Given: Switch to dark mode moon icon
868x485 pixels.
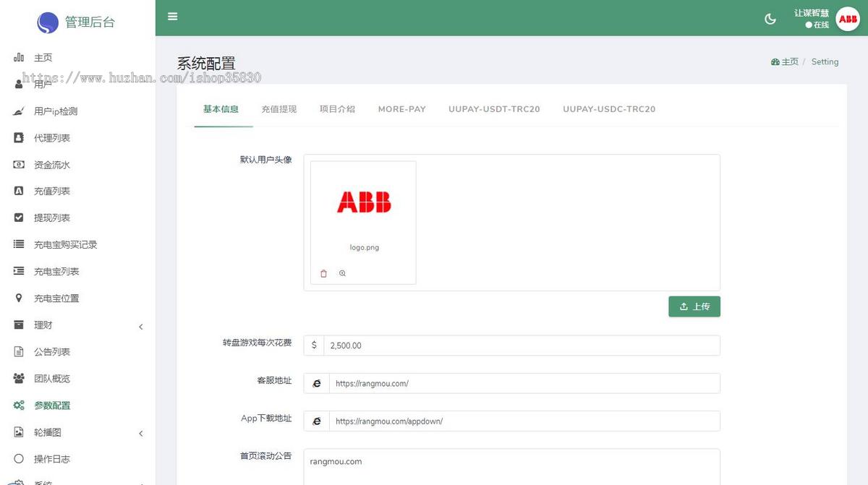Looking at the screenshot, I should click(770, 19).
